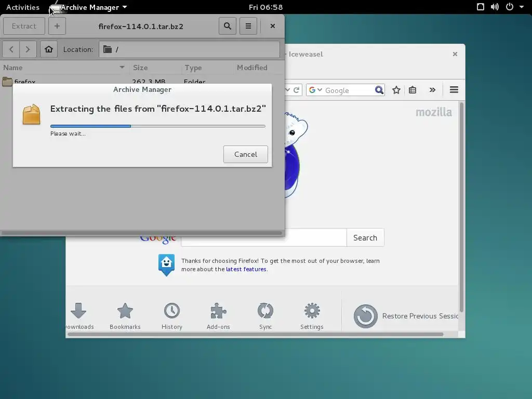The width and height of the screenshot is (532, 399).
Task: Open Activities overview
Action: (x=23, y=7)
